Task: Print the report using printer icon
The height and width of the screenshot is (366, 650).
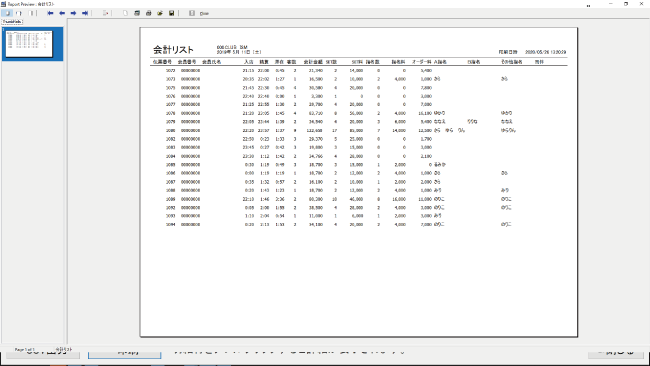Action: click(148, 13)
